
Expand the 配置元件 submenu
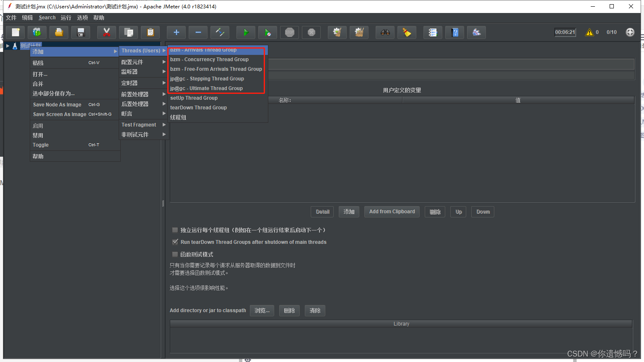coord(143,62)
